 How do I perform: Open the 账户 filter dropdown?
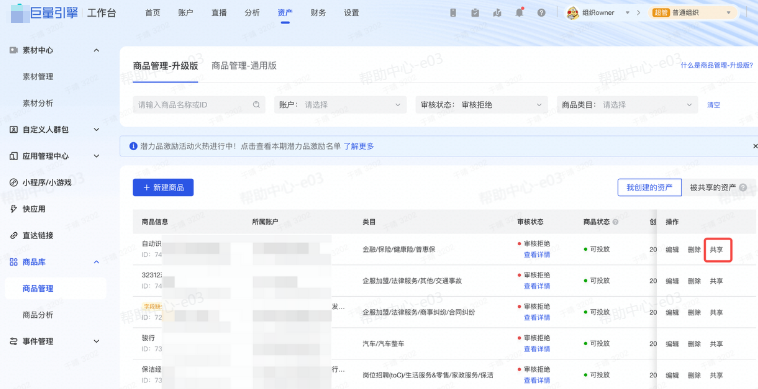pyautogui.click(x=340, y=105)
